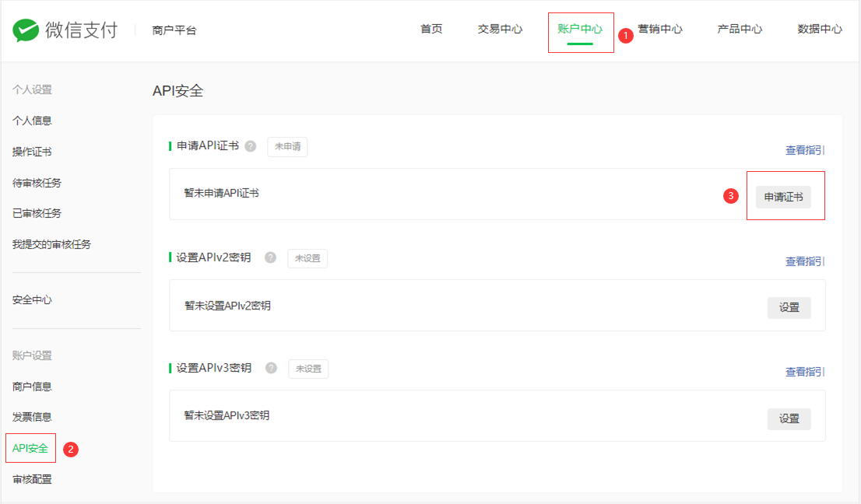The height and width of the screenshot is (504, 861).
Task: Go to 我提交的审核任务
Action: [51, 244]
